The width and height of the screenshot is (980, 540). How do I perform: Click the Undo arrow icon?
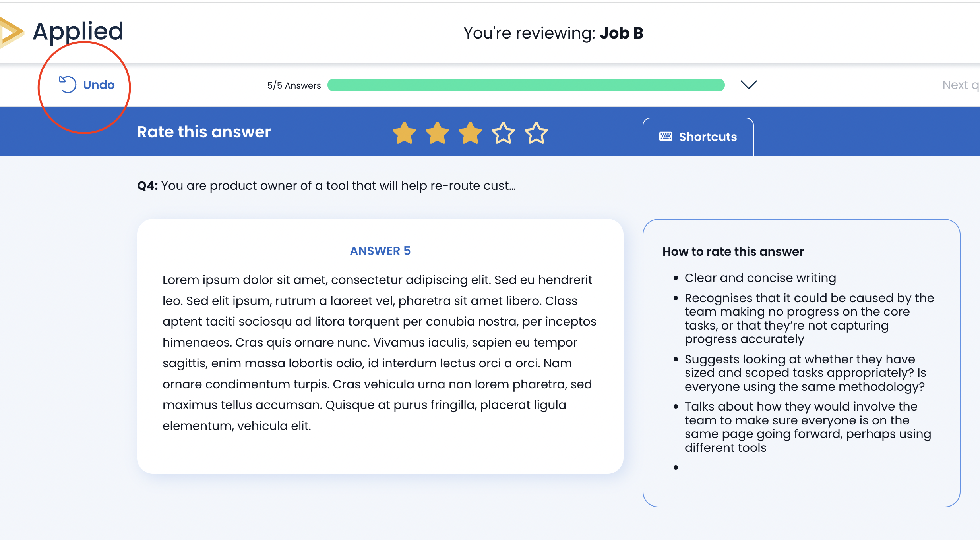point(68,84)
